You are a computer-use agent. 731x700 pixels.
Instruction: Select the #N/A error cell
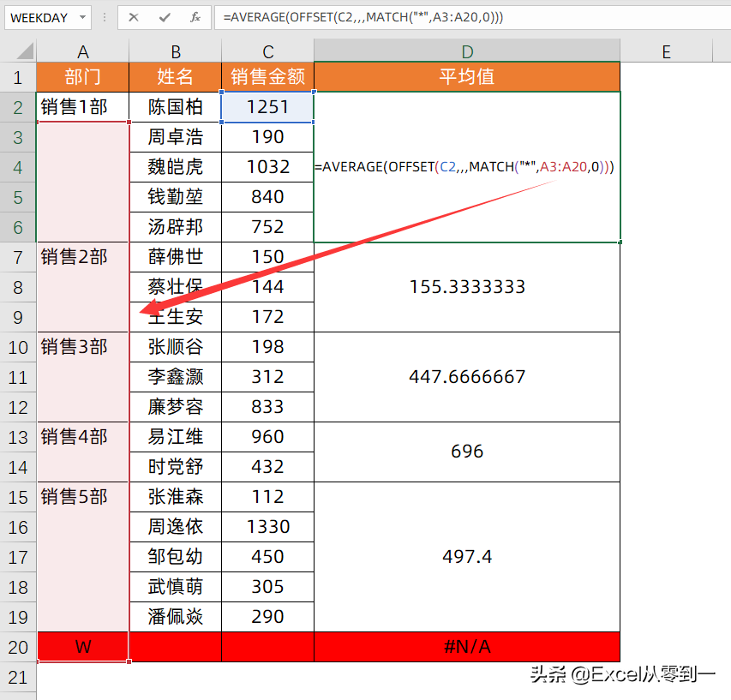[467, 647]
